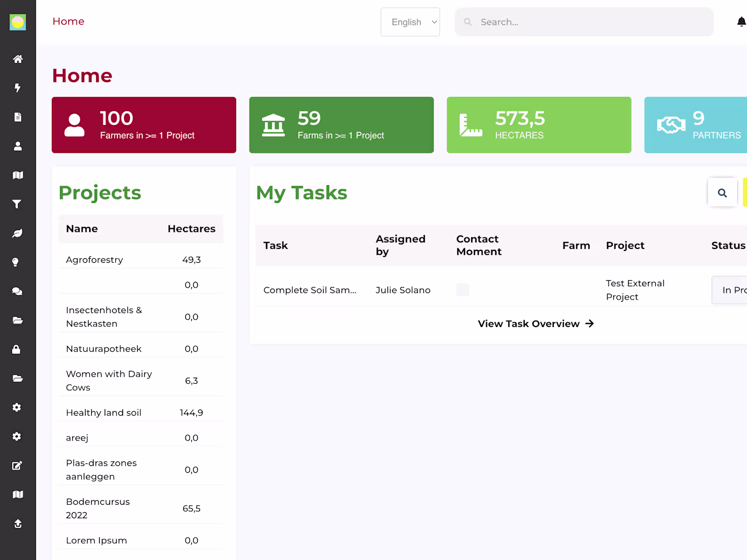
Task: Open the document icon in sidebar
Action: point(18,117)
